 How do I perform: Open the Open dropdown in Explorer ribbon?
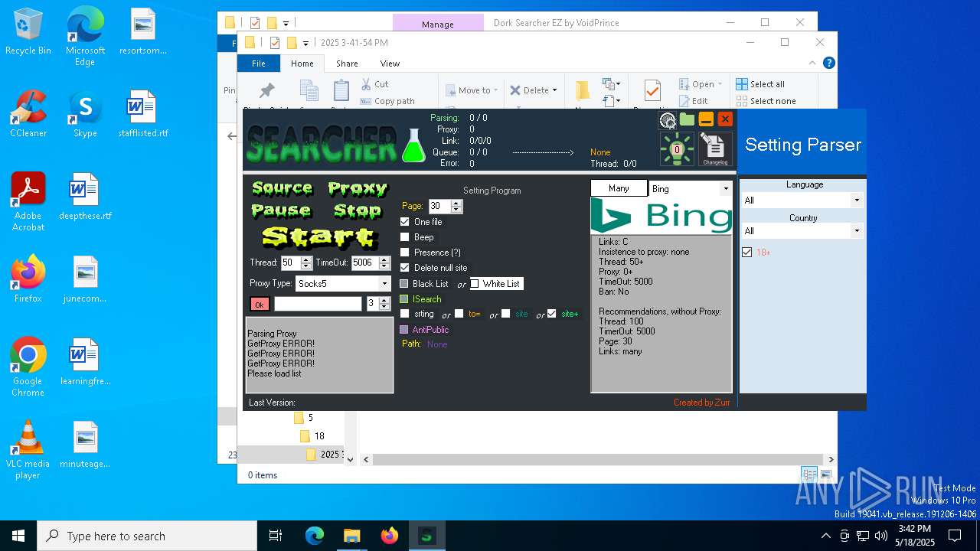pyautogui.click(x=701, y=84)
